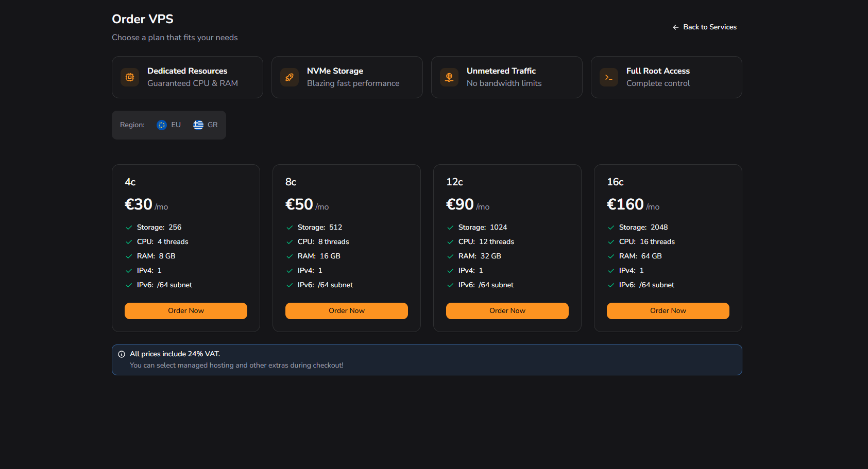Order the 16c plan for €160
Screen dimensions: 868x469
pyautogui.click(x=668, y=311)
